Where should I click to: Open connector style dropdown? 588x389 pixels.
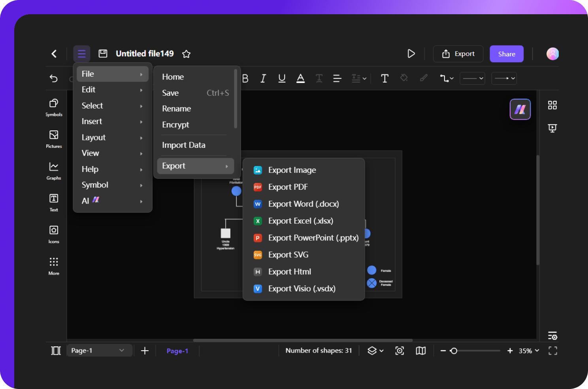(447, 78)
